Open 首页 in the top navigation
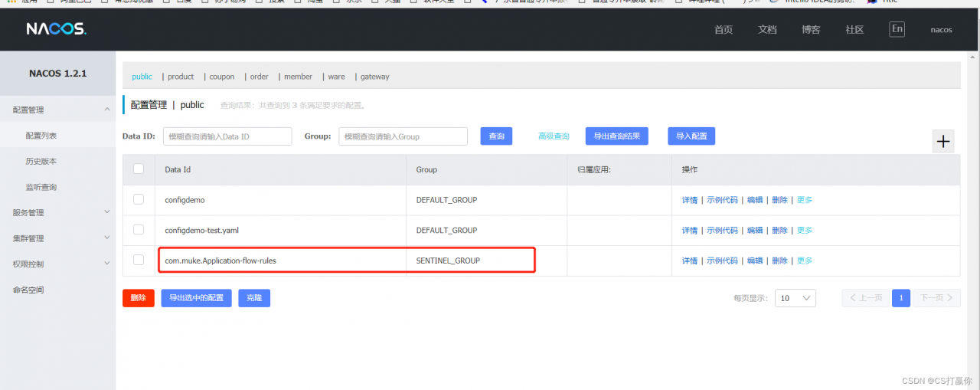980x390 pixels. (x=724, y=30)
